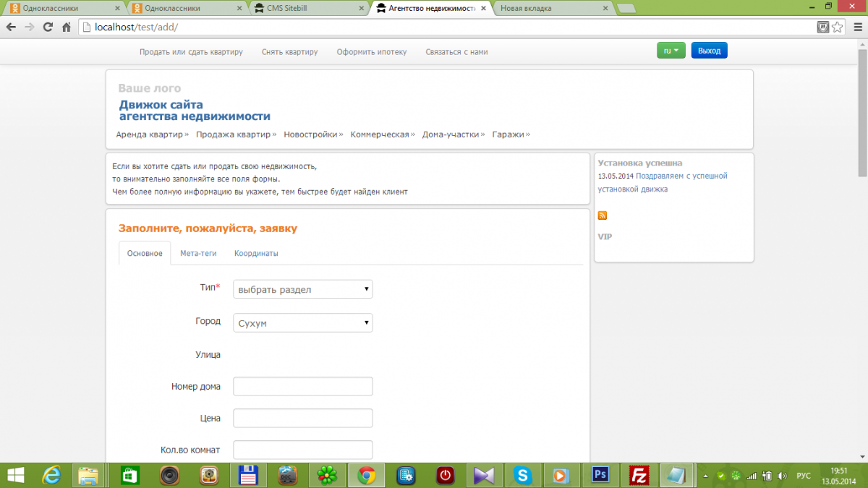
Task: Switch to the Мета-теги tab
Action: point(198,254)
